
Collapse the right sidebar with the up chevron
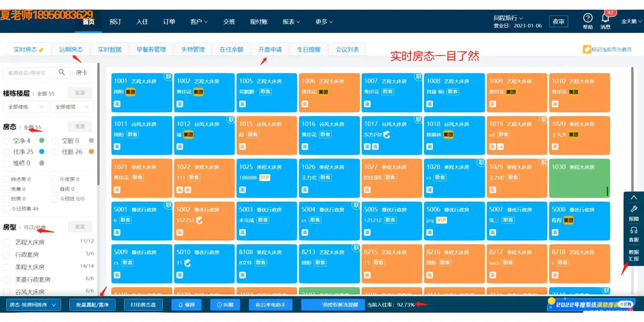tap(634, 197)
